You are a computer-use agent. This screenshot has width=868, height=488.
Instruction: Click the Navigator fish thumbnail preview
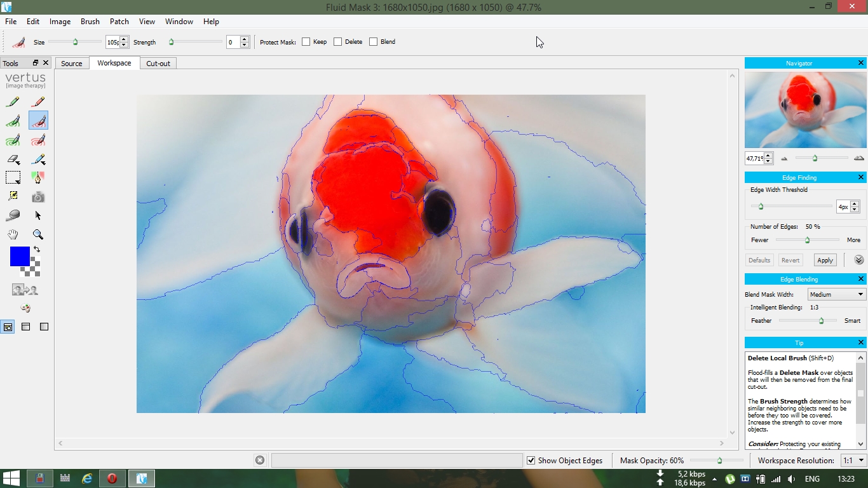pos(805,110)
